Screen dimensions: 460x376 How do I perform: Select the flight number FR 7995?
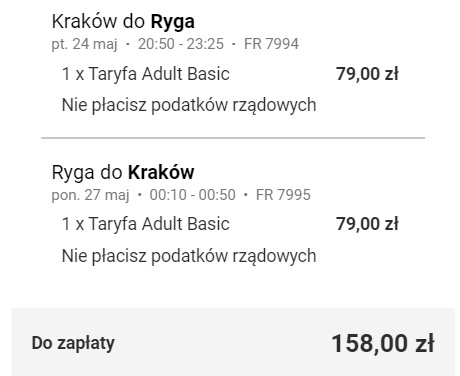283,195
